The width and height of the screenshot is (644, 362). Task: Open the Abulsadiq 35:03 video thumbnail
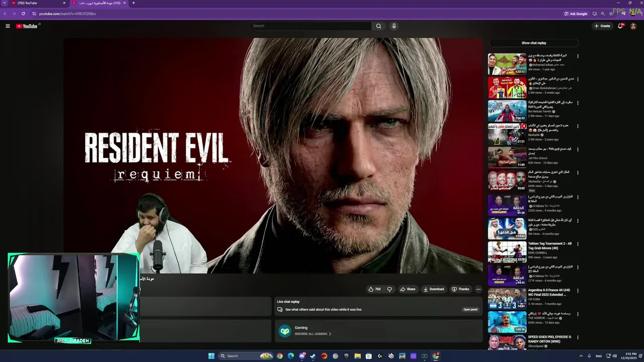[507, 181]
